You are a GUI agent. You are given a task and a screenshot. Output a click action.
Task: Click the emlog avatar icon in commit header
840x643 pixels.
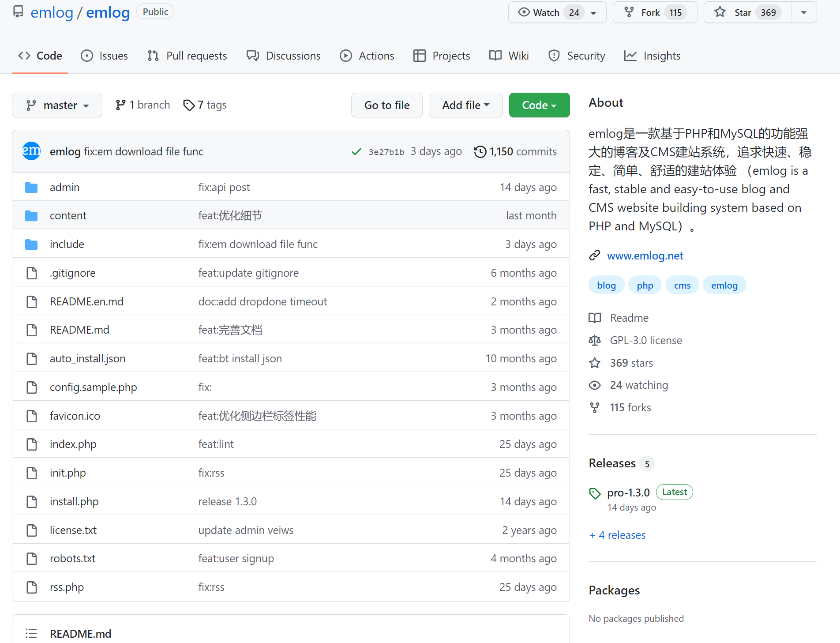click(31, 151)
